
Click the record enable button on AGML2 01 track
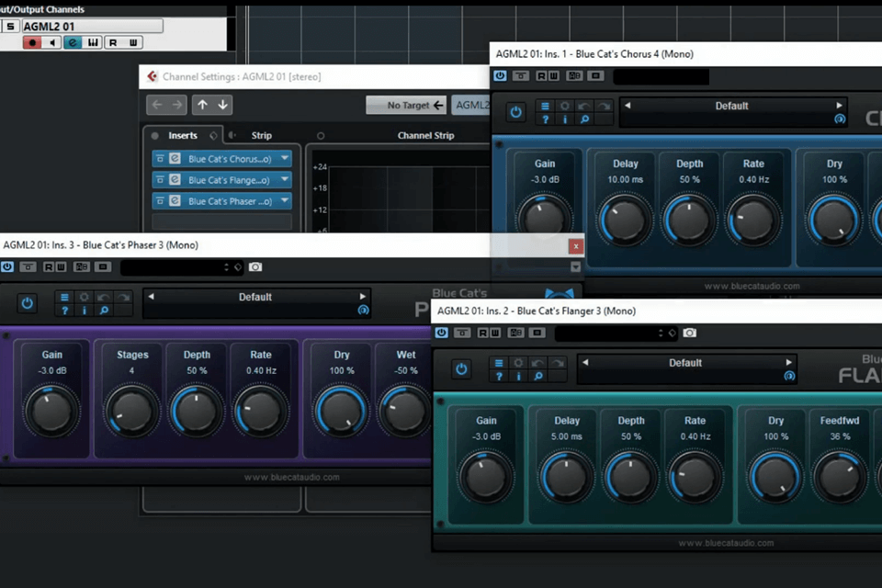32,42
